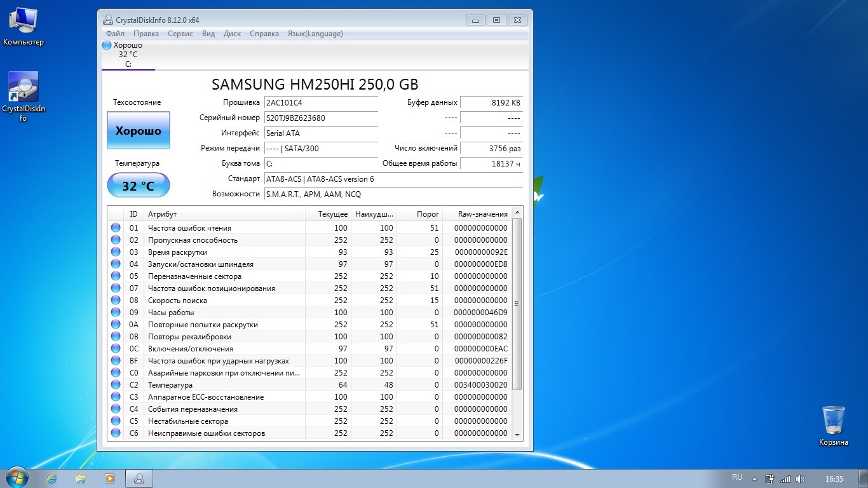The width and height of the screenshot is (868, 488).
Task: Click the Атрибут column header
Action: coord(224,214)
